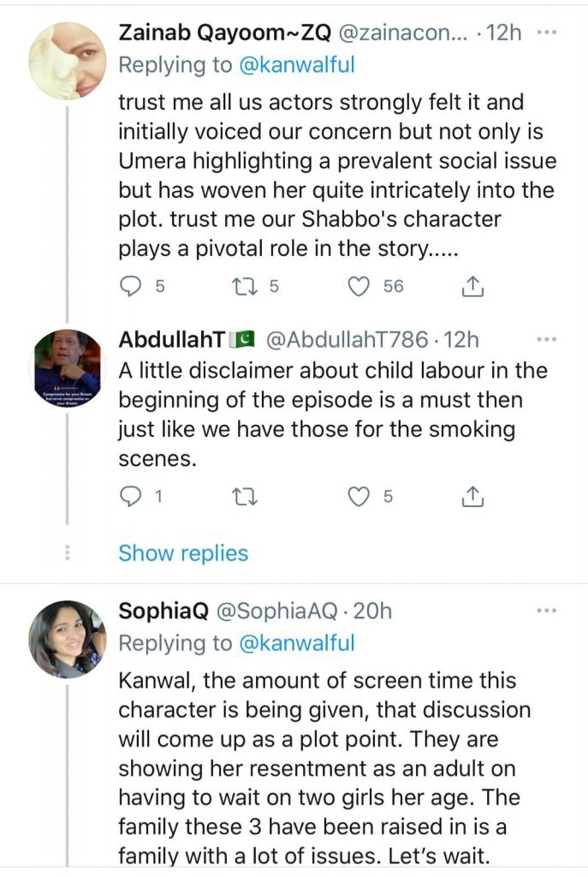Like Zainab Qayoom's tweet
The width and height of the screenshot is (588, 877).
[x=359, y=287]
